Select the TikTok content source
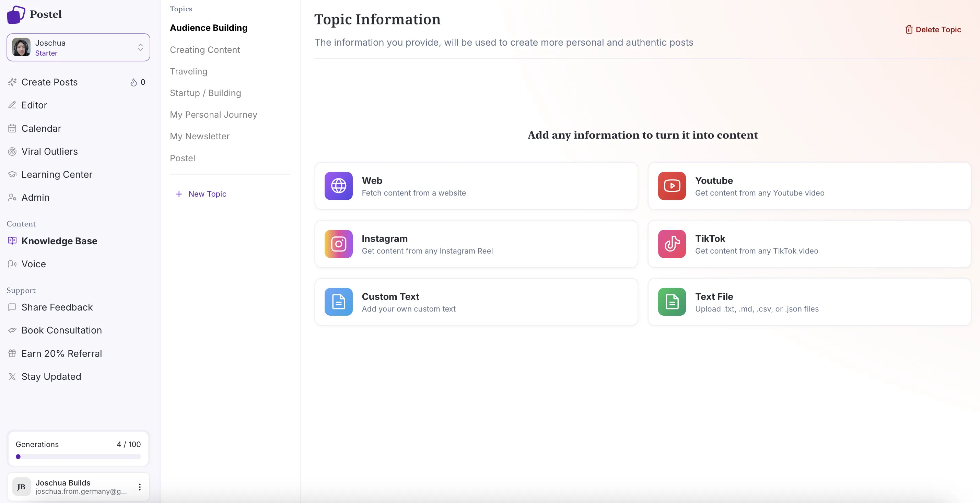The height and width of the screenshot is (503, 980). 808,244
